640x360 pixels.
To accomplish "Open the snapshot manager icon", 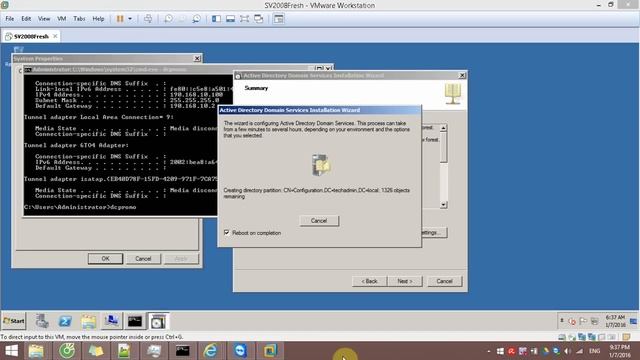I will [x=196, y=19].
